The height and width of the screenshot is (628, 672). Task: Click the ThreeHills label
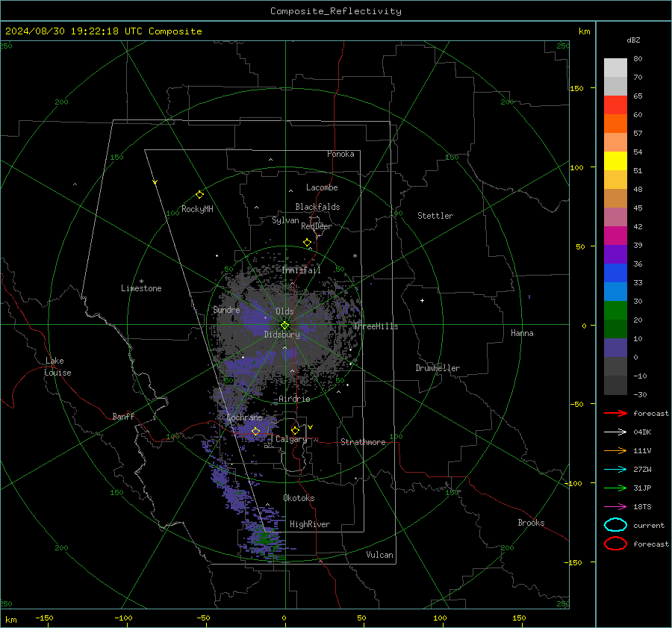(376, 326)
